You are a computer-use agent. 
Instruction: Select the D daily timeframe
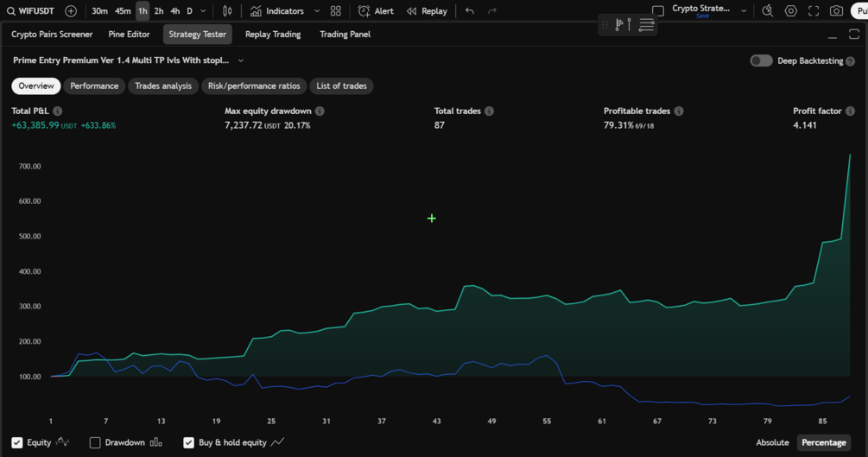[x=189, y=11]
